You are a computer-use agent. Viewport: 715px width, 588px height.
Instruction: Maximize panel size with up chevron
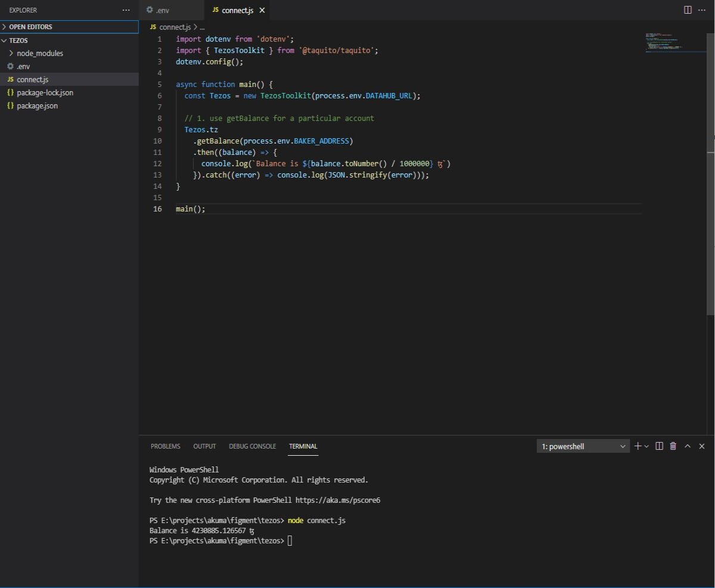point(688,446)
